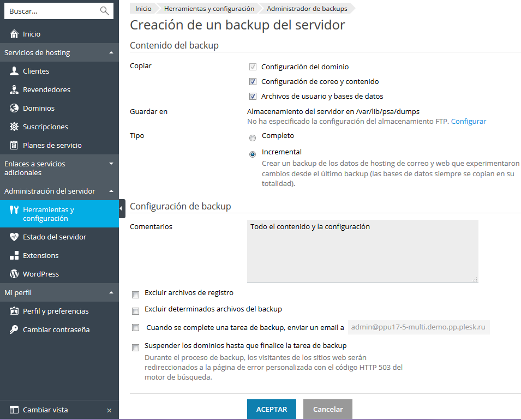This screenshot has width=521, height=420.
Task: Click the Revendedores icon in sidebar
Action: point(14,90)
